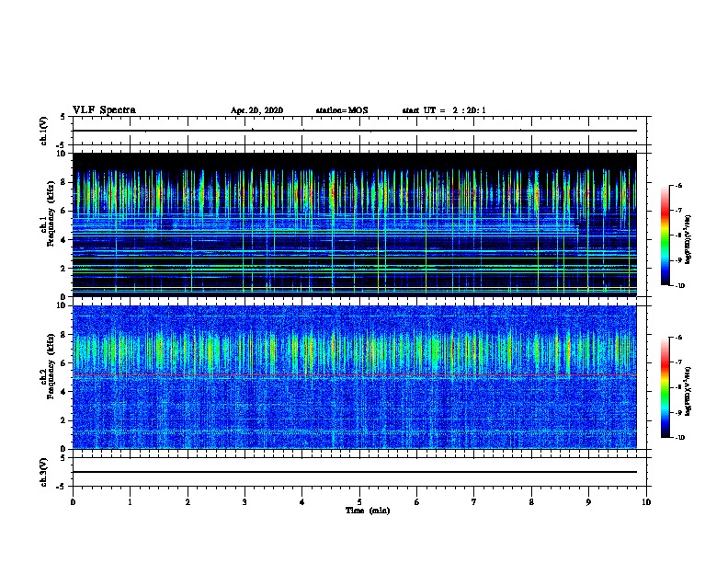The image size is (728, 563).
Task: Select the "start UT = 2 : 20: 1" text
Action: 444,110
